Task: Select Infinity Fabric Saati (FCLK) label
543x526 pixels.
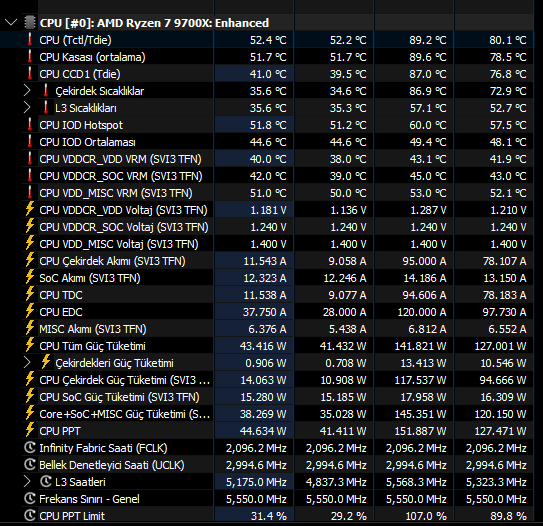Action: (103, 448)
